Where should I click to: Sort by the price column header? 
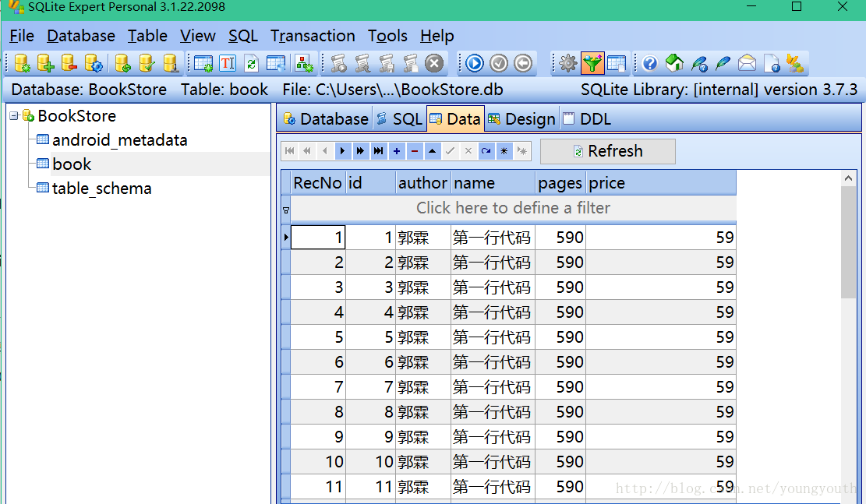[x=661, y=183]
